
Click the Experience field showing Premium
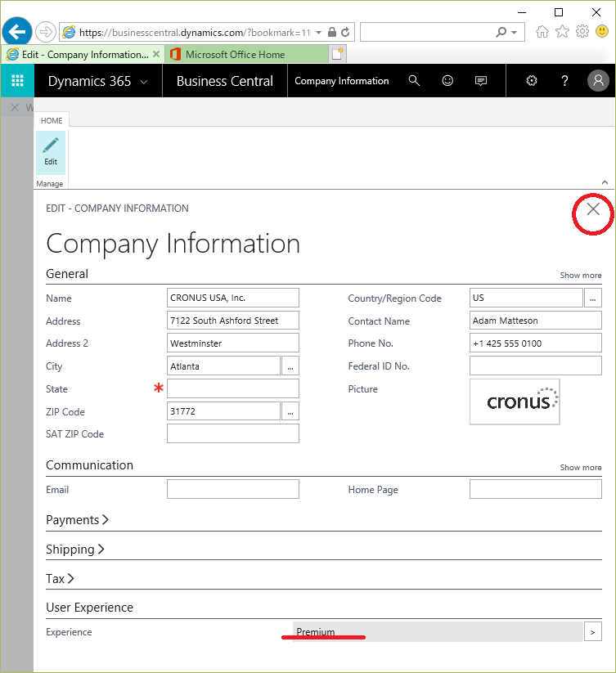coord(438,632)
